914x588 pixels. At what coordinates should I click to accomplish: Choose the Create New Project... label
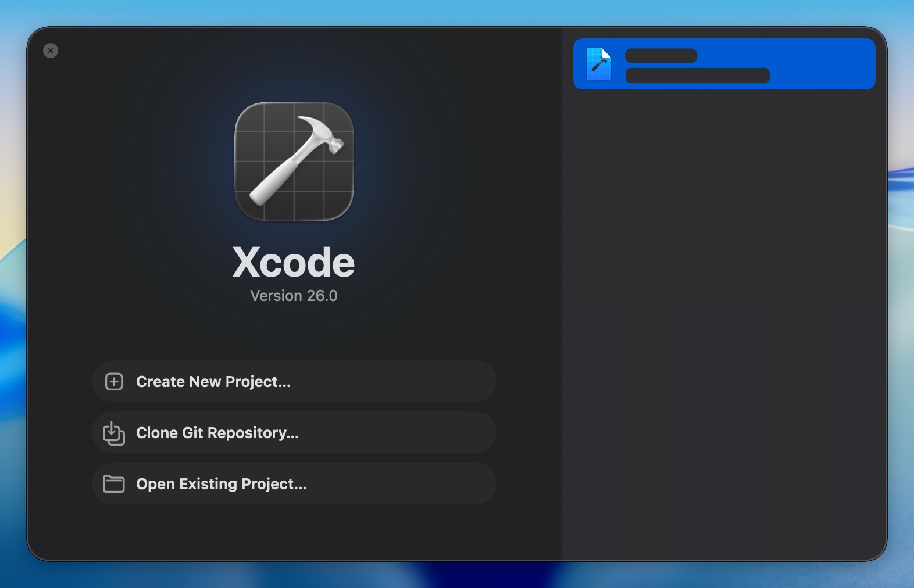(213, 382)
